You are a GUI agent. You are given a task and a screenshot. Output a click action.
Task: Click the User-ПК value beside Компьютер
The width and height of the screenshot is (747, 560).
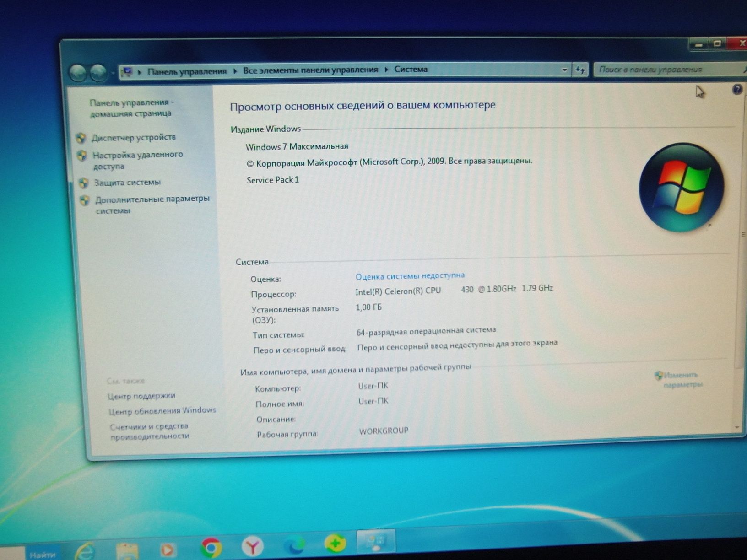373,386
